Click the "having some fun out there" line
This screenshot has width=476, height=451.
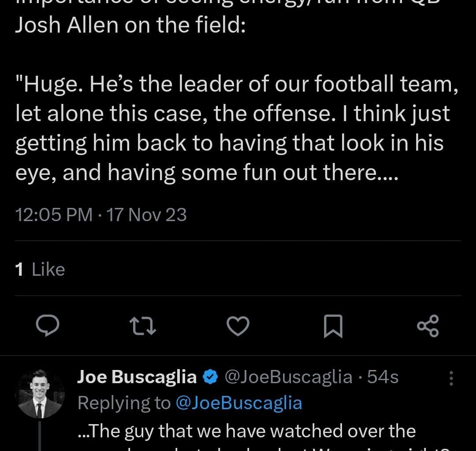point(206,172)
